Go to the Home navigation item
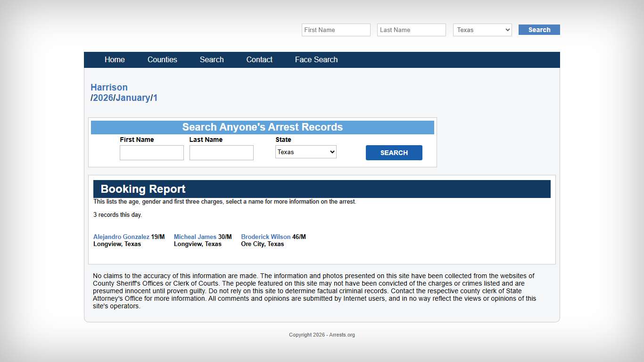This screenshot has width=644, height=362. coord(115,59)
